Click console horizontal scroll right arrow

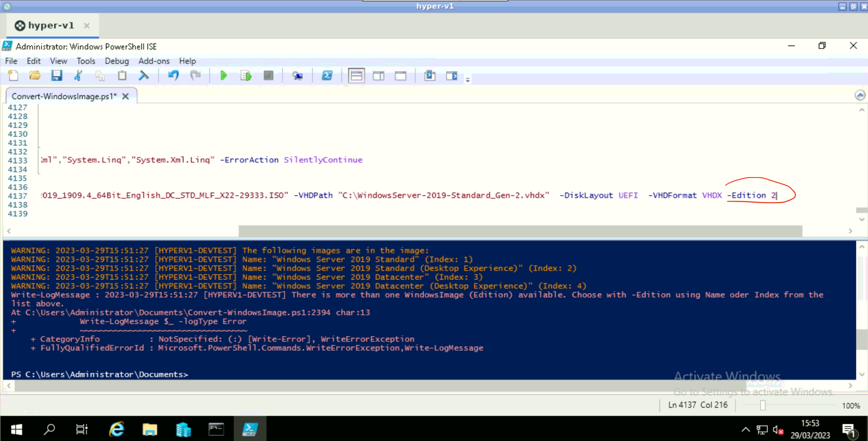point(850,385)
